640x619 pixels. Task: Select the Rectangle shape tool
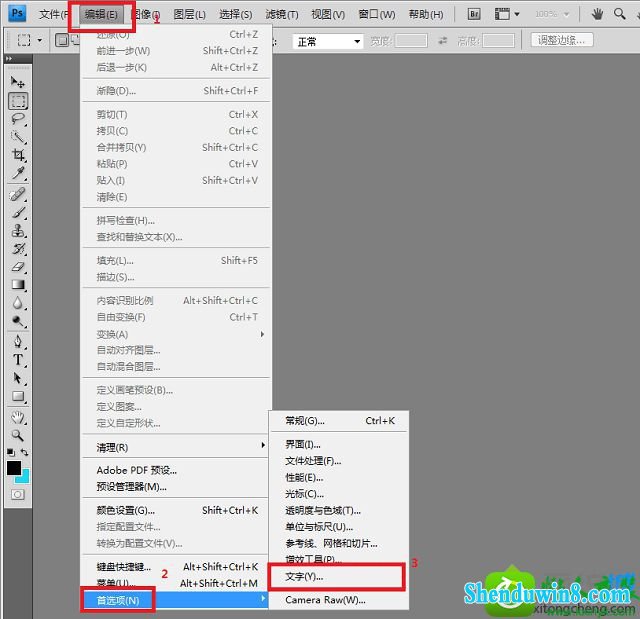click(x=18, y=396)
